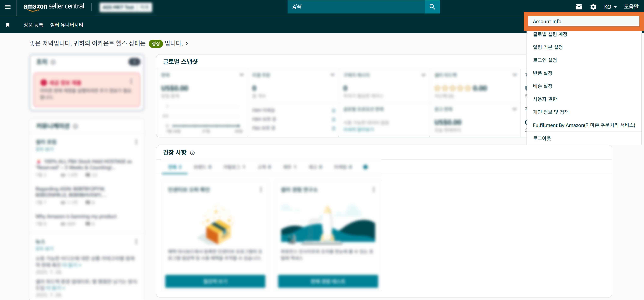
Task: Click the bookmark icon in navigation bar
Action: (8, 25)
